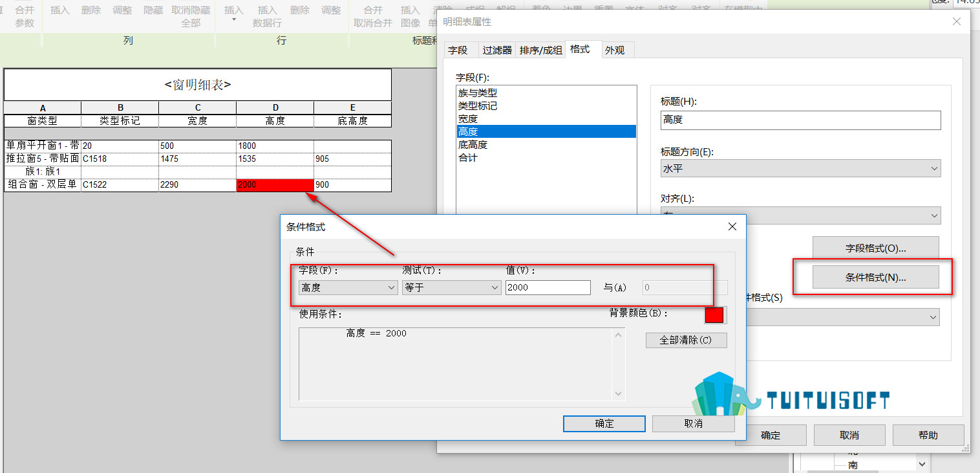Click the 1475 width cell
Screen dimensions: 980x473
click(198, 159)
